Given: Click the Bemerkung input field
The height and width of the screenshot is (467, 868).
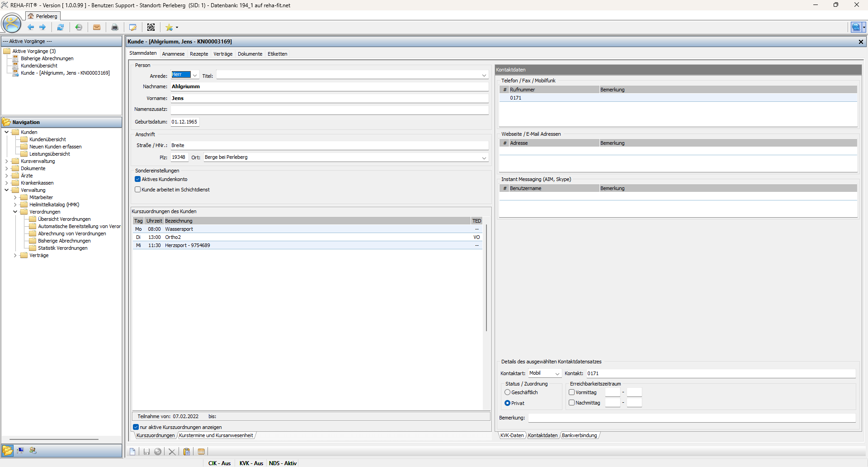Looking at the screenshot, I should (692, 418).
